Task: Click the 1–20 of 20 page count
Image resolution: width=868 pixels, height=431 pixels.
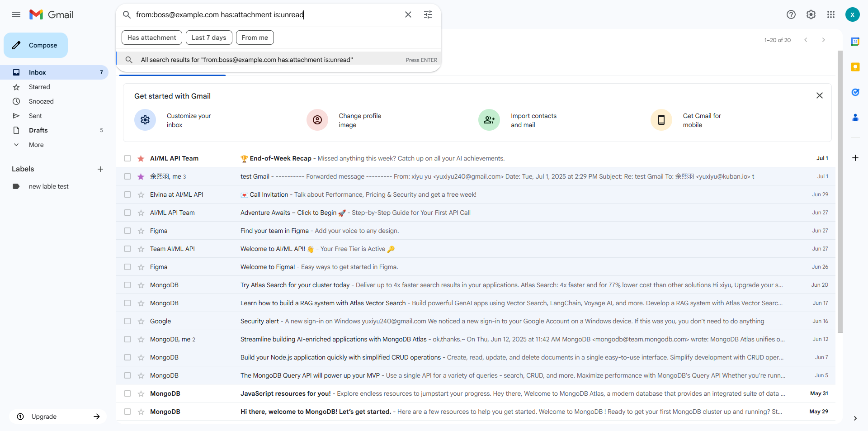Action: pyautogui.click(x=778, y=40)
